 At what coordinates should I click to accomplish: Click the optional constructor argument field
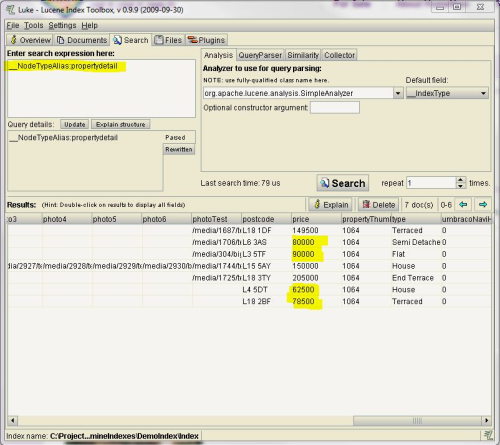coord(335,108)
